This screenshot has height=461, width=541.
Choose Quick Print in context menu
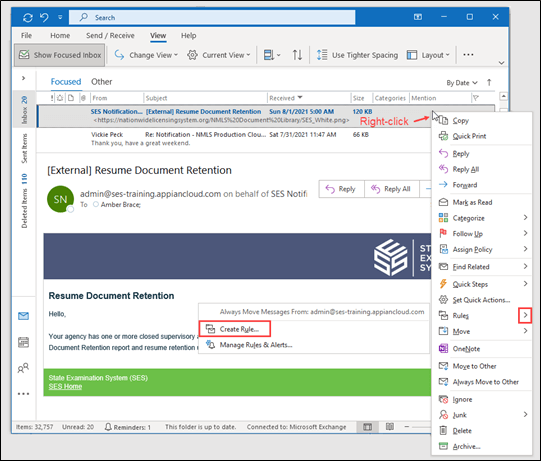pos(481,136)
